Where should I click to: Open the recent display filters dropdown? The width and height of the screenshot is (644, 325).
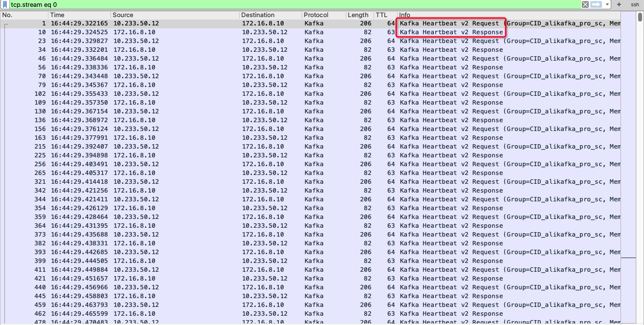pos(607,4)
